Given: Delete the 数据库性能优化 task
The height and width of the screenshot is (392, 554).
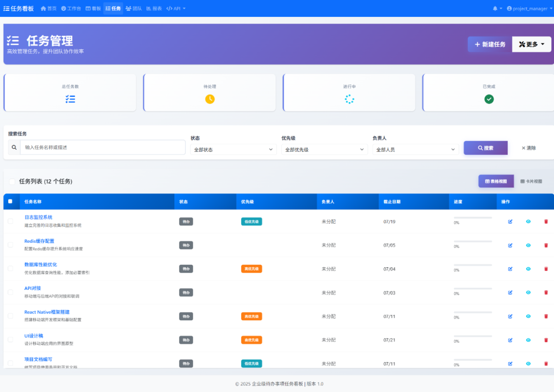Looking at the screenshot, I should [546, 269].
